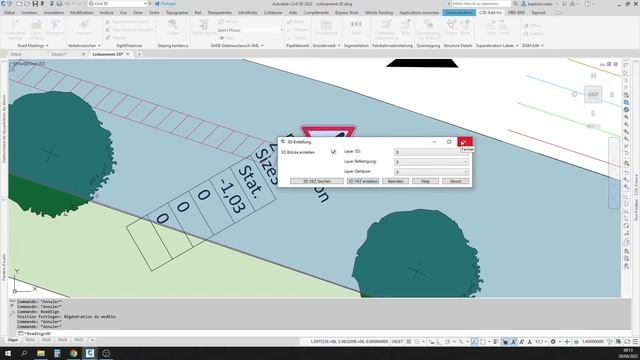The image size is (640, 360).
Task: Click the Verkehrszeichen sign tool icon
Action: (84, 25)
